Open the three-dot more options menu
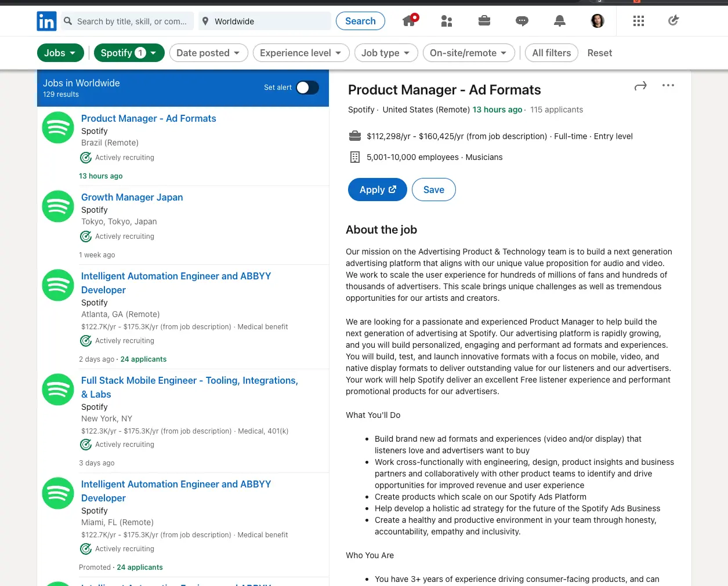Viewport: 728px width, 586px height. coord(668,85)
